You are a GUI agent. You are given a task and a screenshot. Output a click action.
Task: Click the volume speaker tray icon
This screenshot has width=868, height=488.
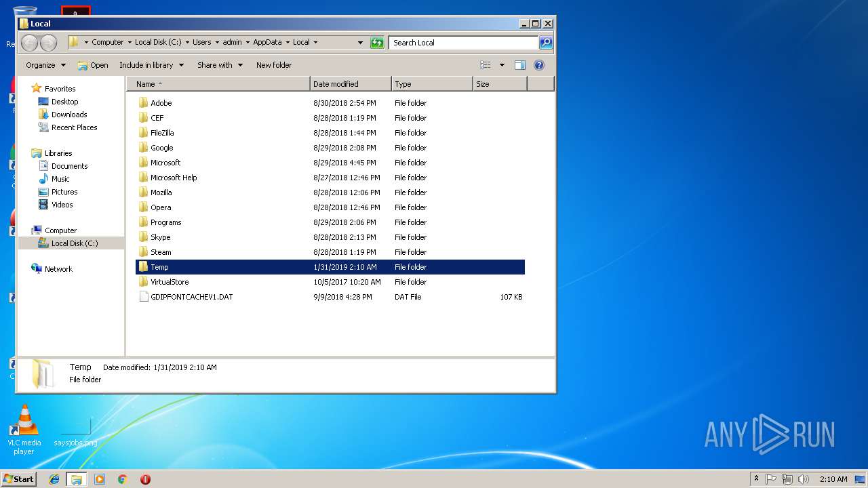[x=804, y=479]
